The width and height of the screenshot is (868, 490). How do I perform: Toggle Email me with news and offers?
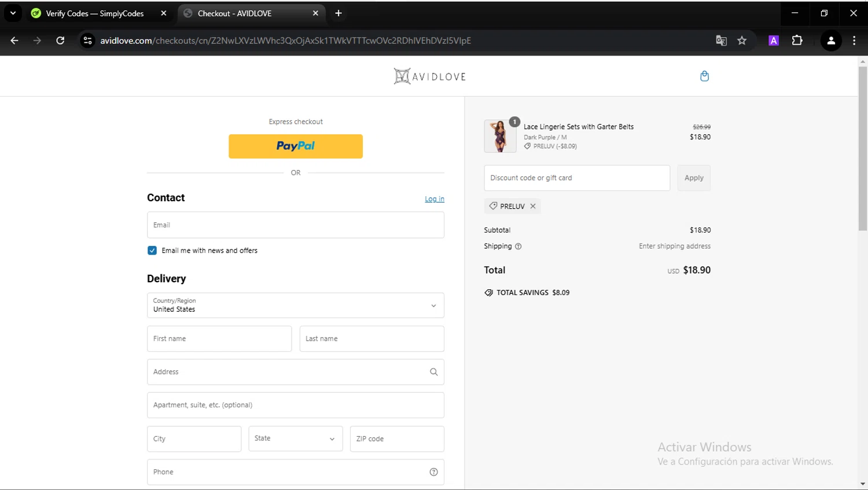(x=152, y=250)
